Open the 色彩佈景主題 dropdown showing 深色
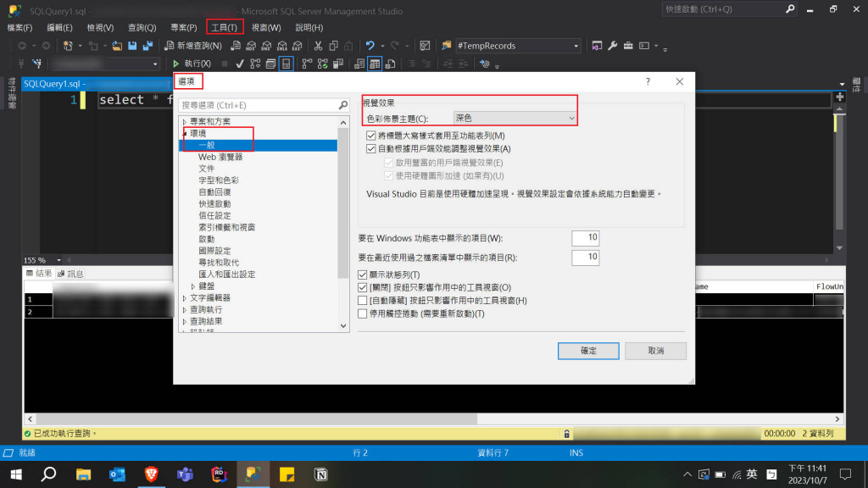The width and height of the screenshot is (868, 488). pos(515,118)
